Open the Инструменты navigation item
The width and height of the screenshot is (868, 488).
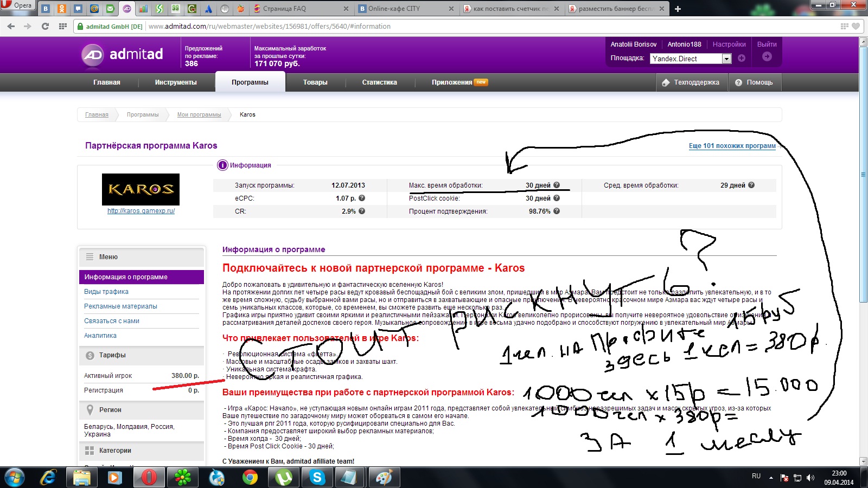[176, 82]
